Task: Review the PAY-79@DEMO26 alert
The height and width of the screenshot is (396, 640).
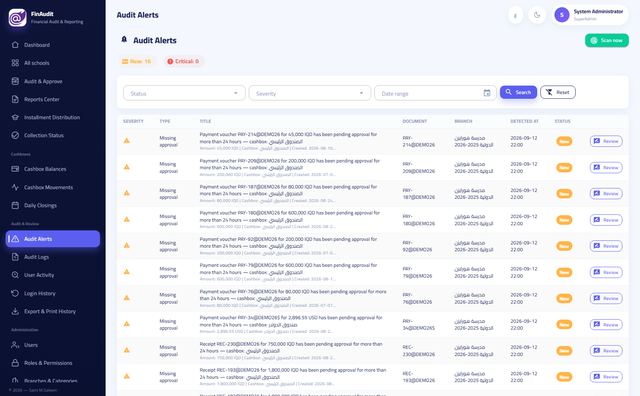Action: click(606, 272)
